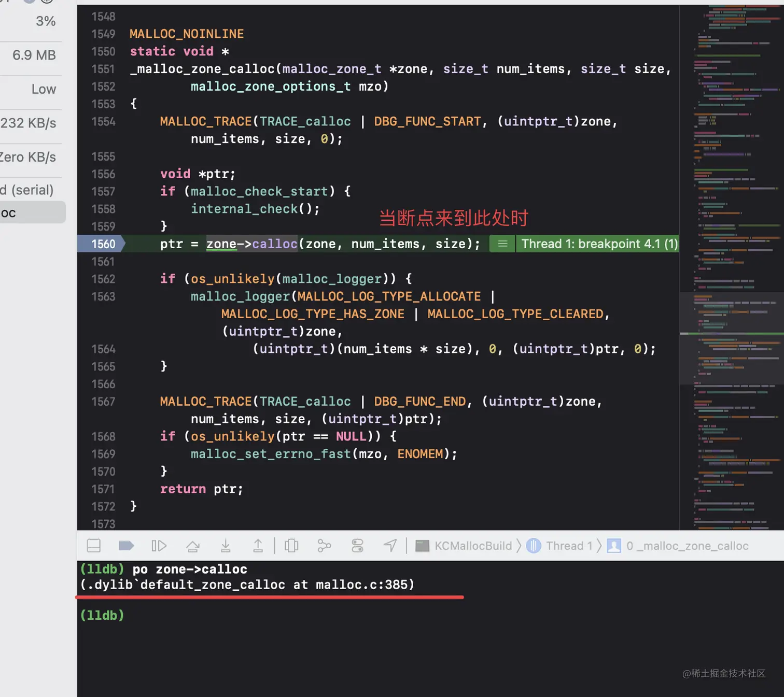Click line number 1571 in the gutter
This screenshot has height=697, width=784.
coord(103,489)
